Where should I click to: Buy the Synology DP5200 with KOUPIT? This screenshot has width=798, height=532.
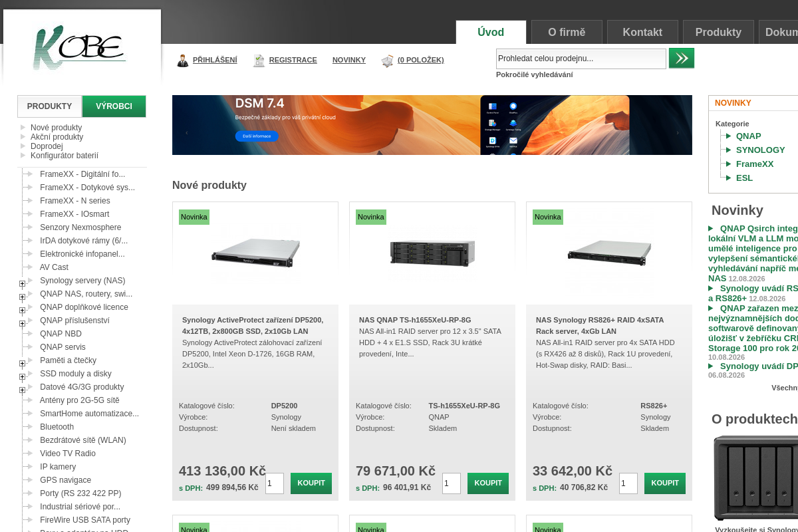(x=311, y=483)
